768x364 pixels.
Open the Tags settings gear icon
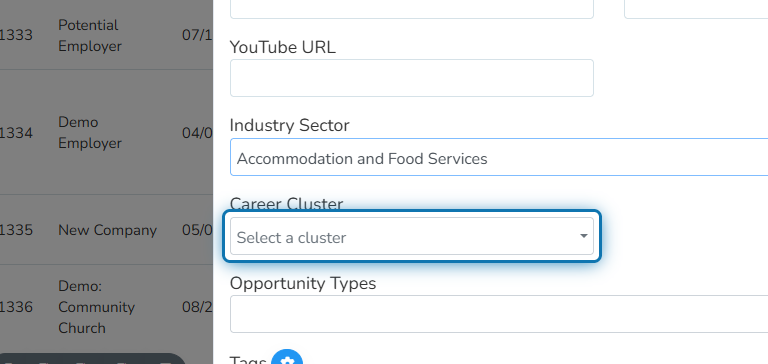tap(287, 358)
